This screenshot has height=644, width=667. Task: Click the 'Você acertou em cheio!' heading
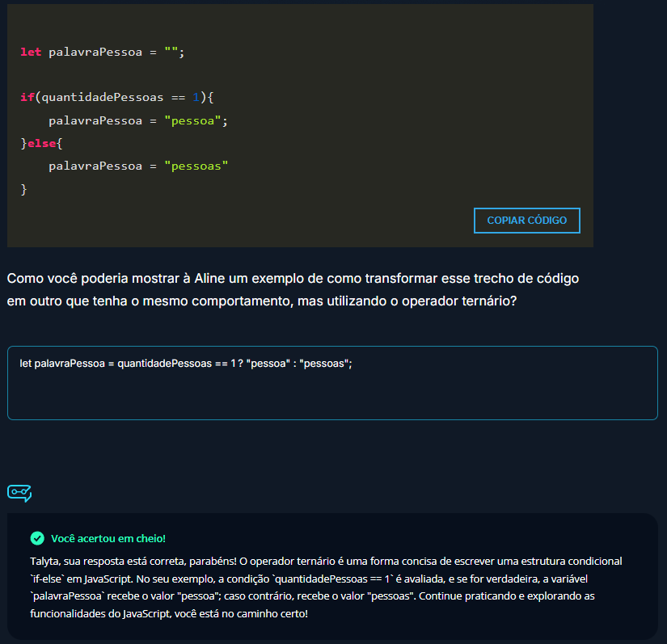[x=108, y=539]
